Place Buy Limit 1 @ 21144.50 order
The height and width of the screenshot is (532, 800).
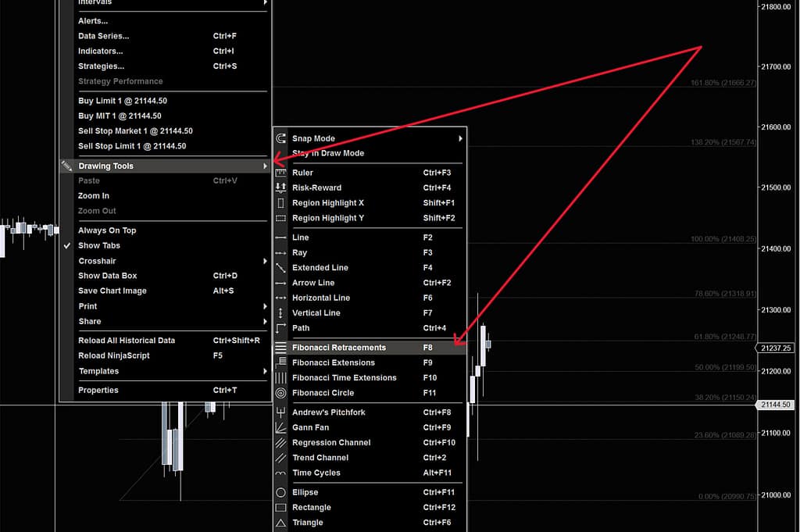tap(123, 101)
